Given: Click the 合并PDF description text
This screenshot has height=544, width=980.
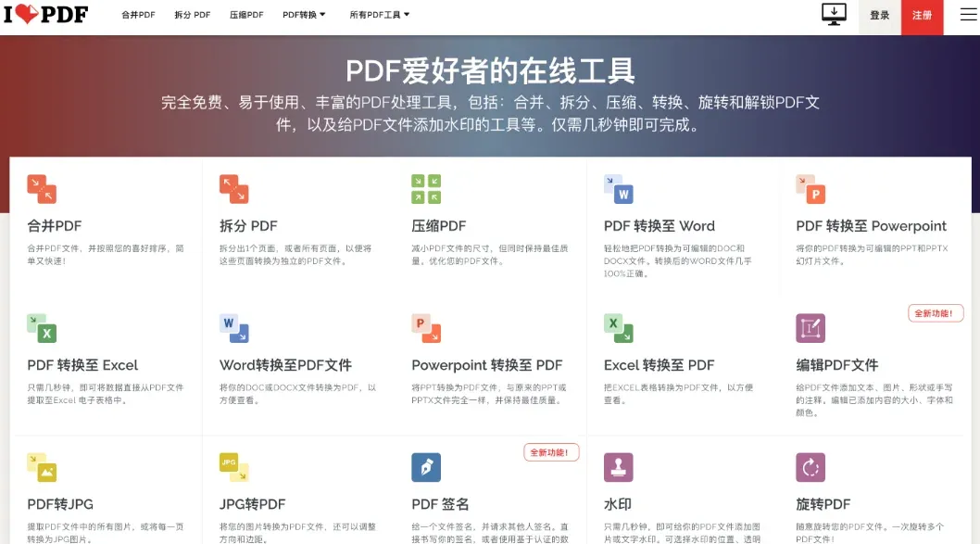Looking at the screenshot, I should coord(106,255).
